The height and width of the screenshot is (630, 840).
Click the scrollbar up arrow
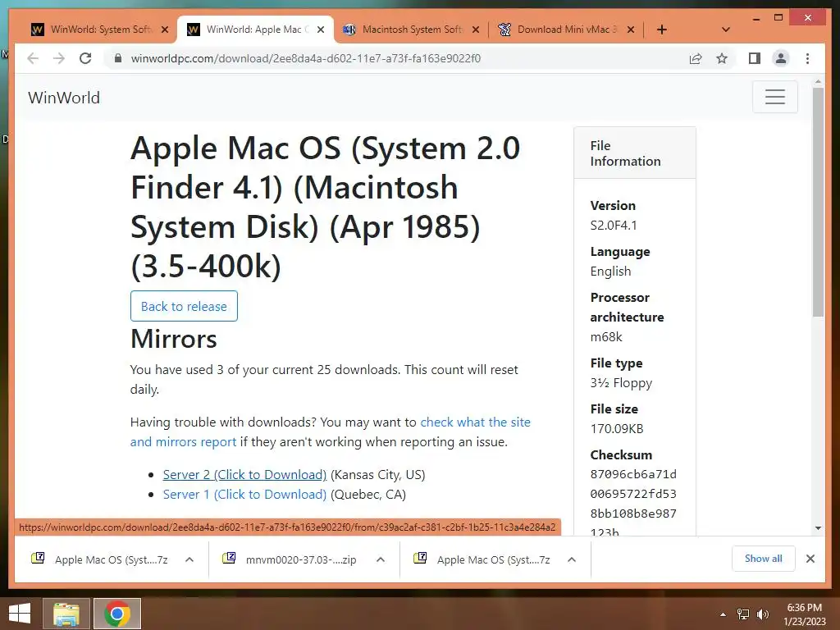pyautogui.click(x=818, y=82)
